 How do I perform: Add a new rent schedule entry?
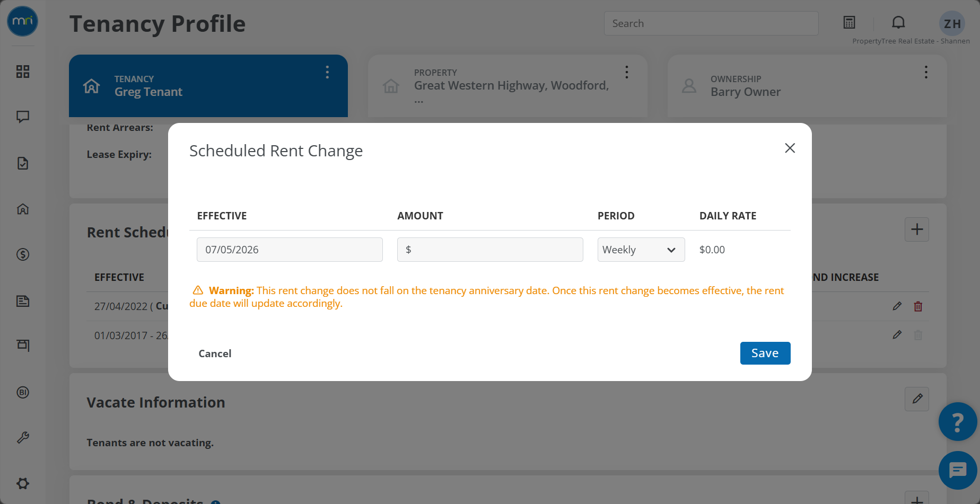point(917,229)
